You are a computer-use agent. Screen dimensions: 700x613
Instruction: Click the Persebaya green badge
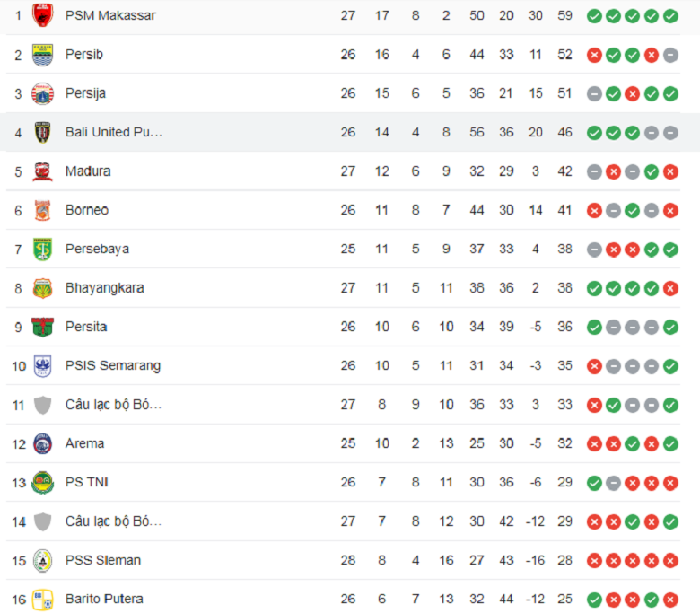coord(42,250)
